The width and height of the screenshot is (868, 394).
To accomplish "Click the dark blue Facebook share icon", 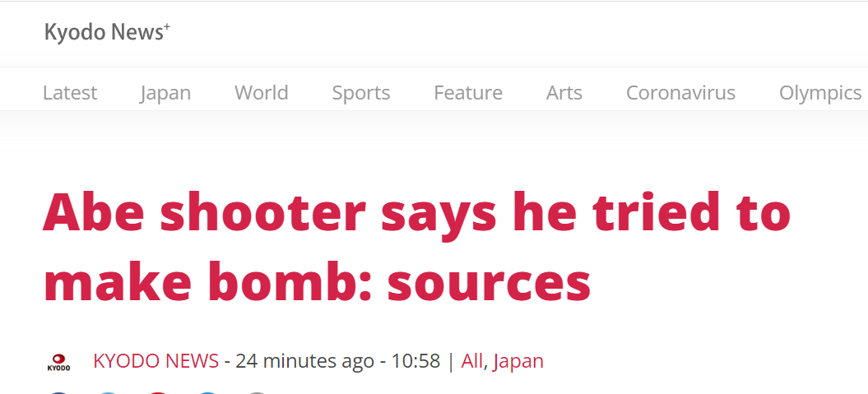I will [x=59, y=392].
